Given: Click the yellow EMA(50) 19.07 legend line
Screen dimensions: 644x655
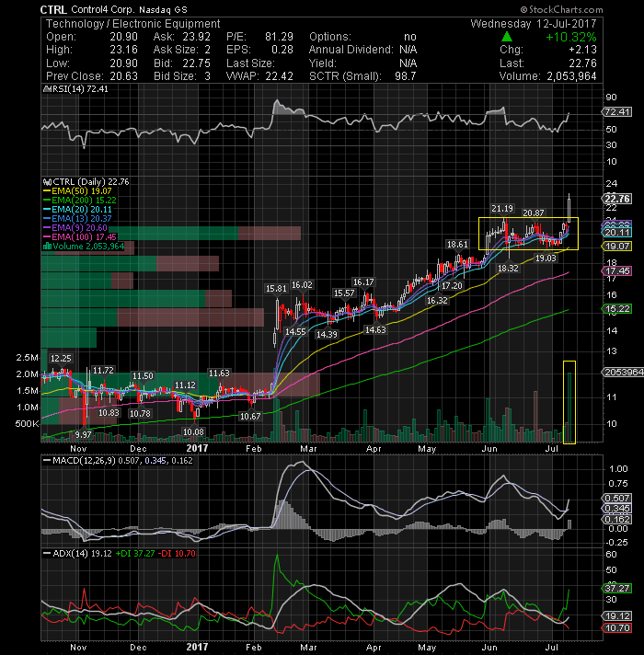Looking at the screenshot, I should (x=77, y=191).
